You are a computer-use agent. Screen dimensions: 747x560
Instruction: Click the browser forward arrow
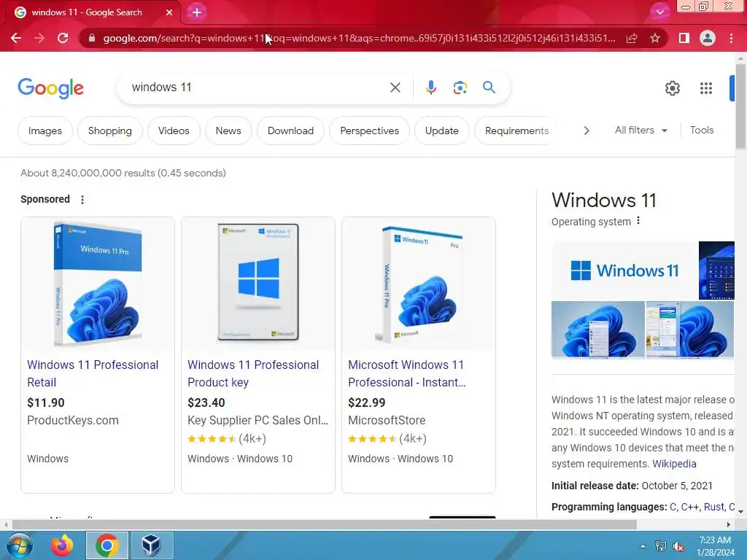(x=39, y=38)
